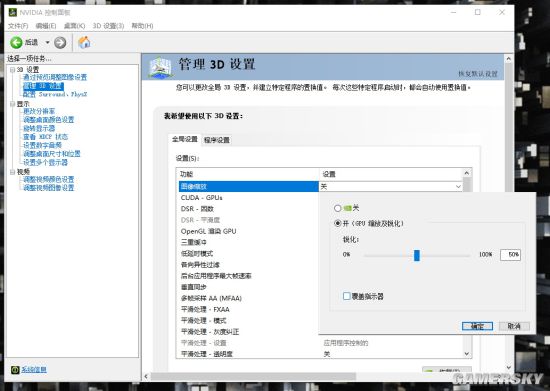Image resolution: width=550 pixels, height=391 pixels.
Task: Select 更改分辨率 in the task tree
Action: 39,111
